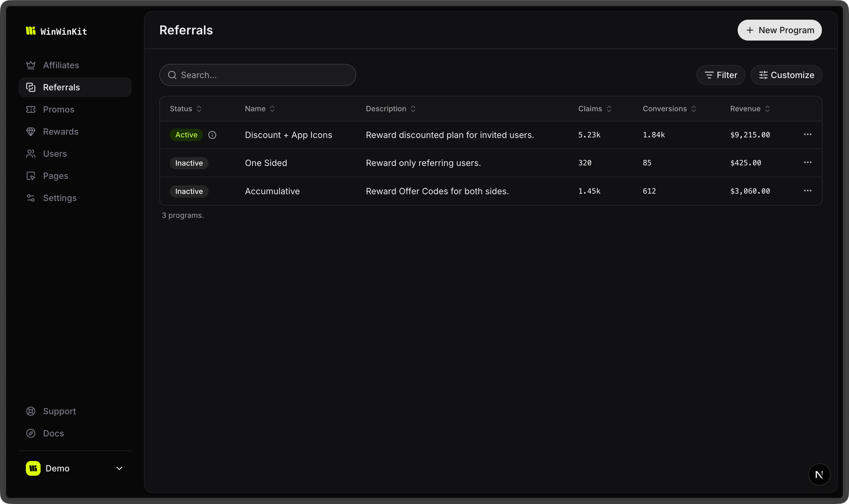This screenshot has height=504, width=849.
Task: Open more options for One Sided row
Action: 807,162
